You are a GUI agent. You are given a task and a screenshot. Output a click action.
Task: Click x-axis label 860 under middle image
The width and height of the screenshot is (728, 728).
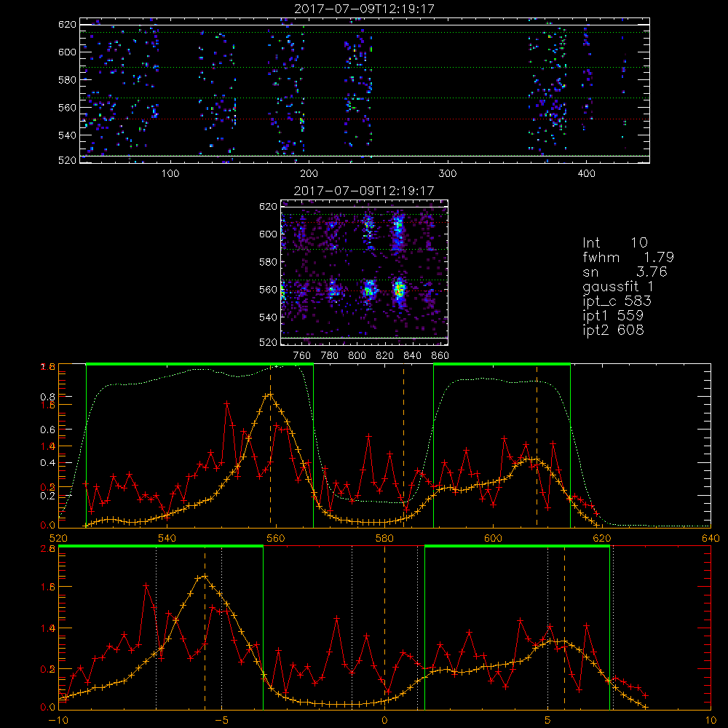tap(440, 356)
